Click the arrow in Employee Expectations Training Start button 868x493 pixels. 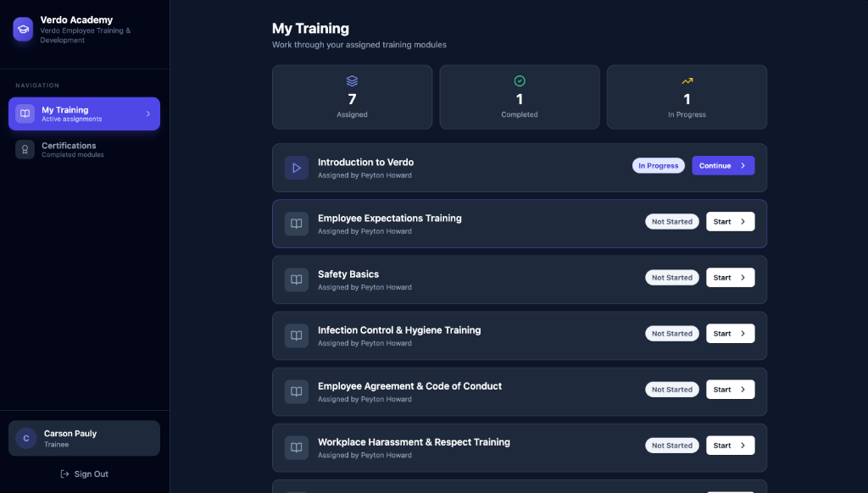[x=743, y=221]
